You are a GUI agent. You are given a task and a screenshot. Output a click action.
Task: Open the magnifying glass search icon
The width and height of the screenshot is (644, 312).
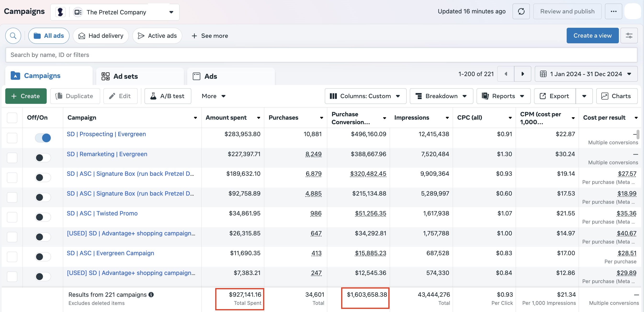(x=13, y=36)
